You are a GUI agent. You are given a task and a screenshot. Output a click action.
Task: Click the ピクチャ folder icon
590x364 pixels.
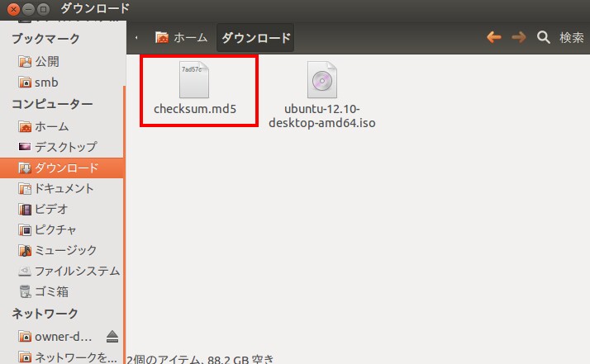[25, 229]
